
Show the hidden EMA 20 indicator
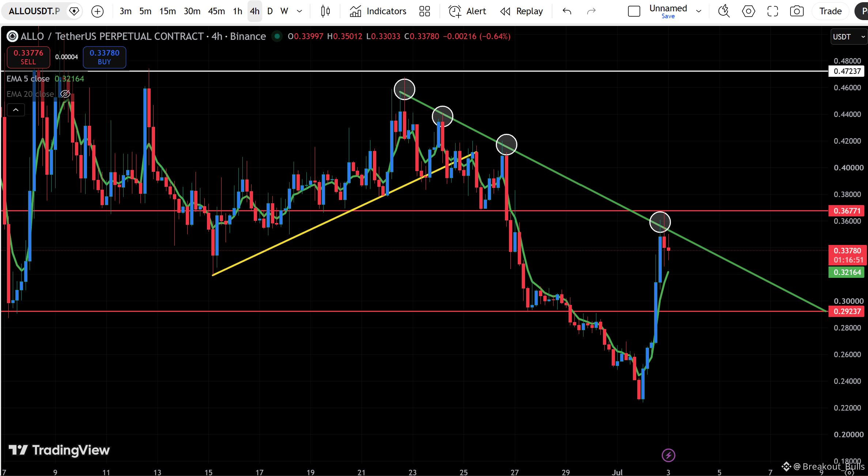click(x=65, y=94)
